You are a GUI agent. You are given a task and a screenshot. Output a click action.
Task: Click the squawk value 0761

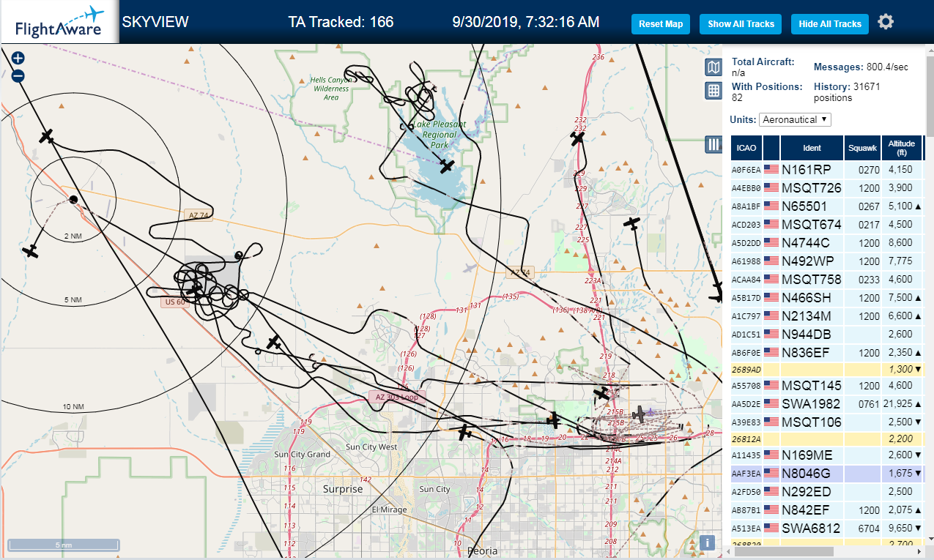[x=869, y=403]
